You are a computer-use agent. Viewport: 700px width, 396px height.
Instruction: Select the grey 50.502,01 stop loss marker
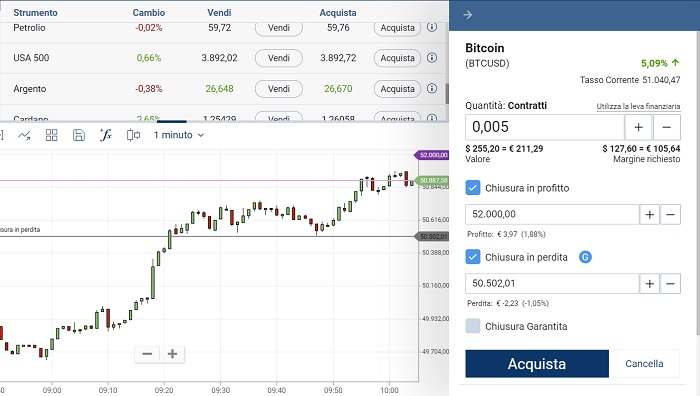[x=432, y=236]
